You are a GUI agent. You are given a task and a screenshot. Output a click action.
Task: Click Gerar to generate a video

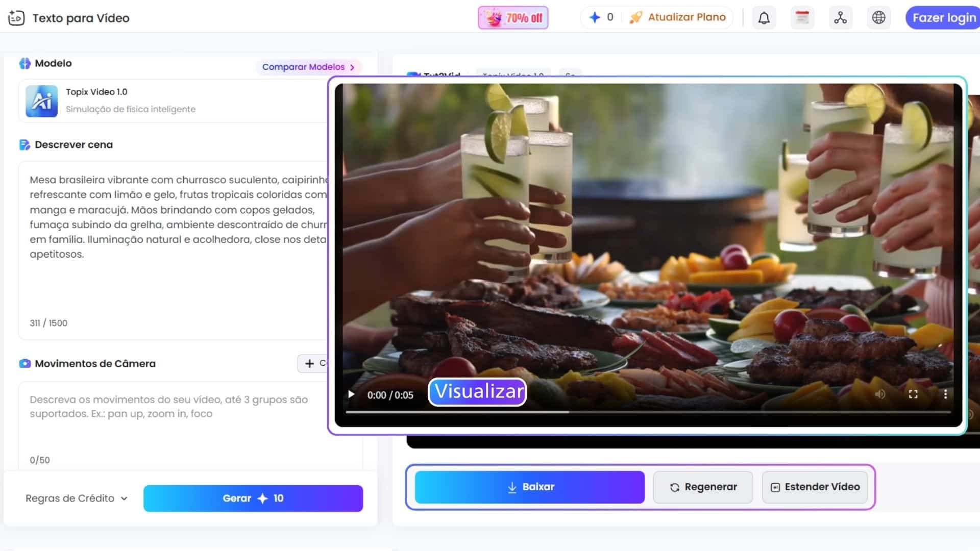coord(253,498)
